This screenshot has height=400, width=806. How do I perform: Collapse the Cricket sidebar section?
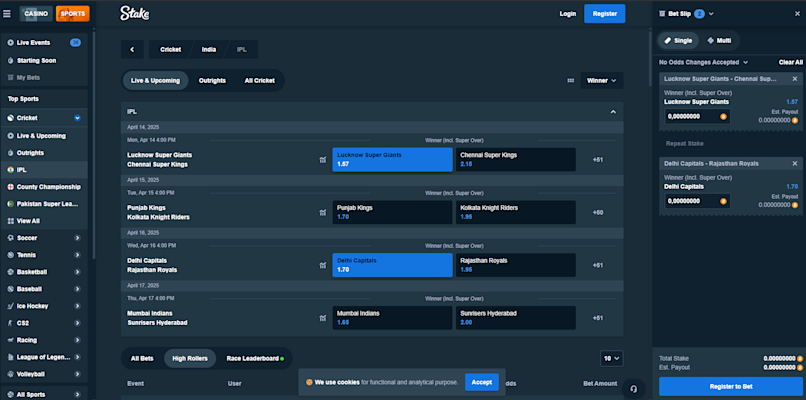click(77, 118)
